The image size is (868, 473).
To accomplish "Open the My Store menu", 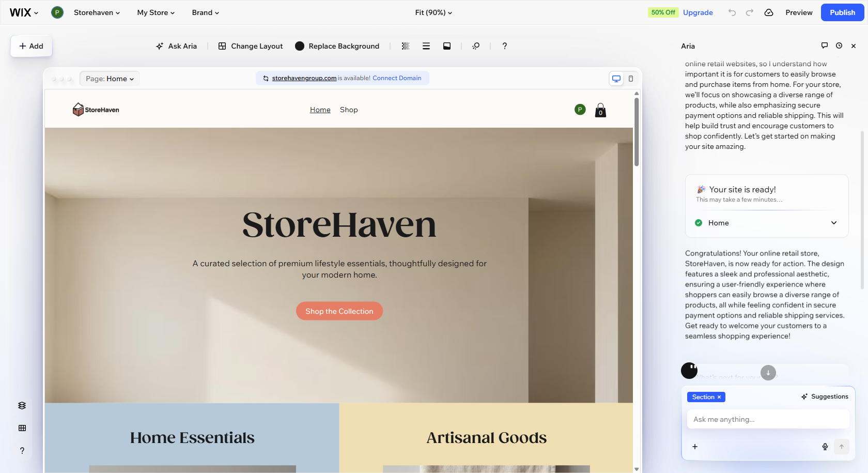I will click(156, 12).
